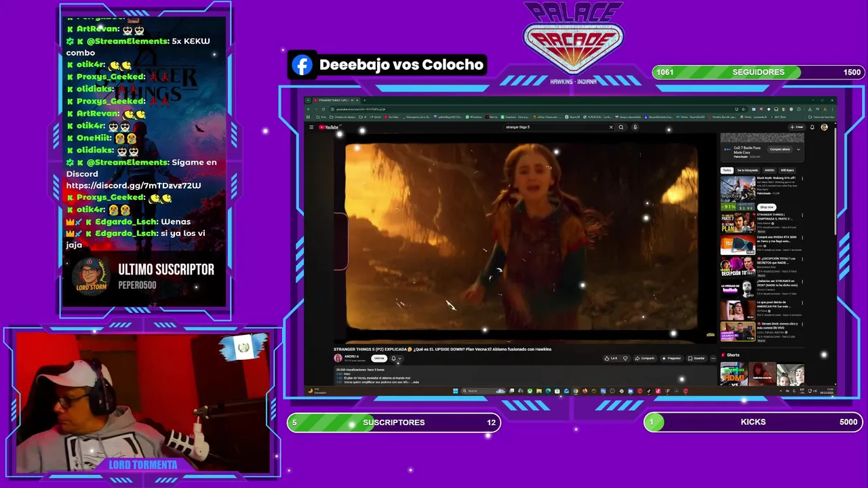
Task: Bookmark page with the star icon
Action: tap(743, 109)
